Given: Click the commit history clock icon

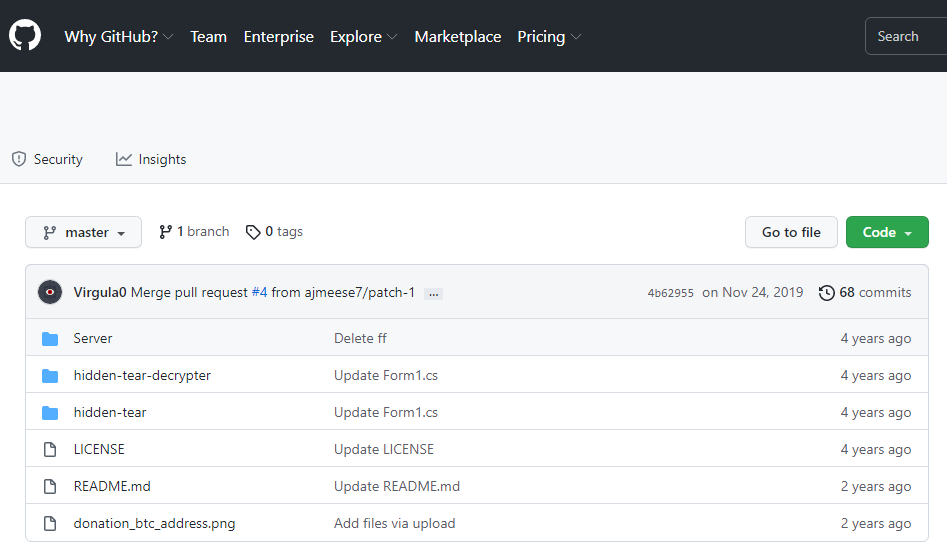Looking at the screenshot, I should coord(826,293).
